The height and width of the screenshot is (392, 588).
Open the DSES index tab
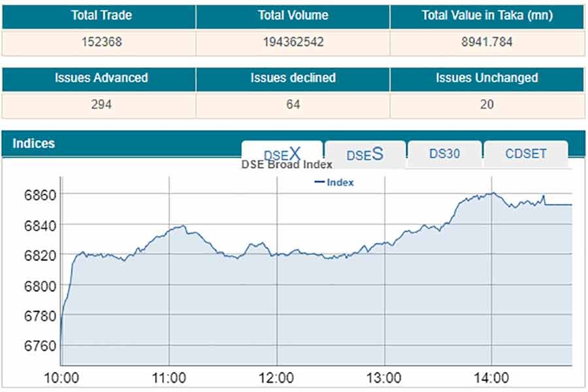tap(365, 154)
